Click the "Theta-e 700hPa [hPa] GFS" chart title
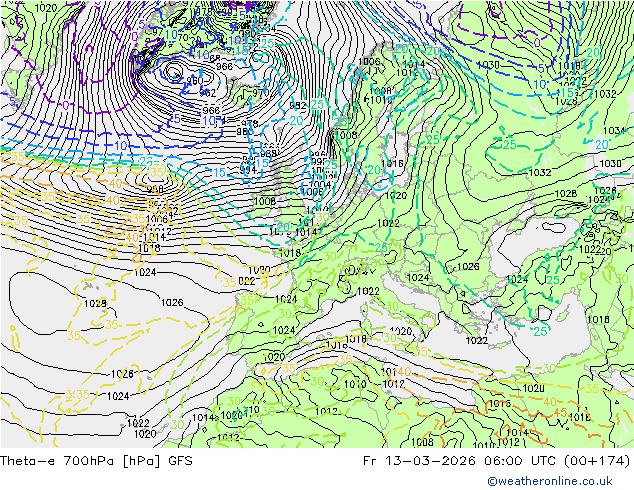The width and height of the screenshot is (634, 490). pyautogui.click(x=96, y=461)
